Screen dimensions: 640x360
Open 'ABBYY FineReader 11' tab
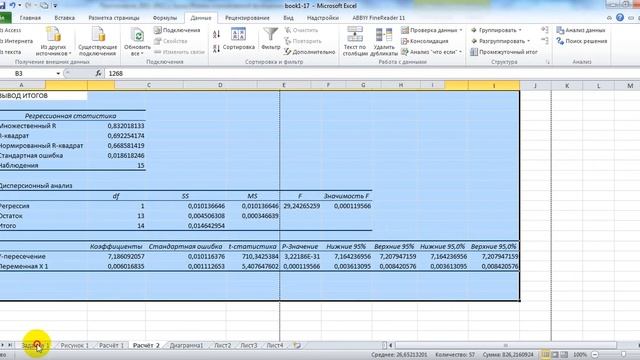[x=379, y=18]
